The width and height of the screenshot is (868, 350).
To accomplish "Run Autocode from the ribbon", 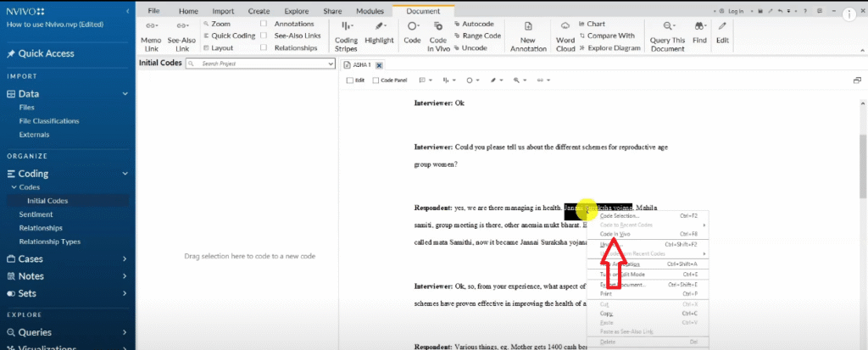I will click(x=474, y=24).
